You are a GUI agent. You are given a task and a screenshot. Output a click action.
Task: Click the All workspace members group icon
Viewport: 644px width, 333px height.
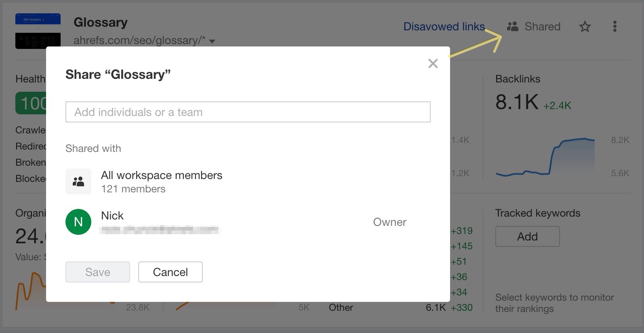tap(78, 181)
